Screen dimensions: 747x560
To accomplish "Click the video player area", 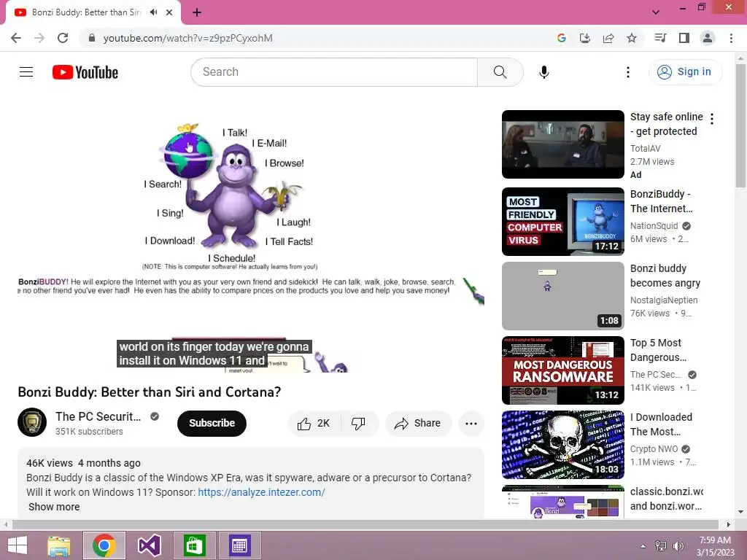I will point(251,241).
